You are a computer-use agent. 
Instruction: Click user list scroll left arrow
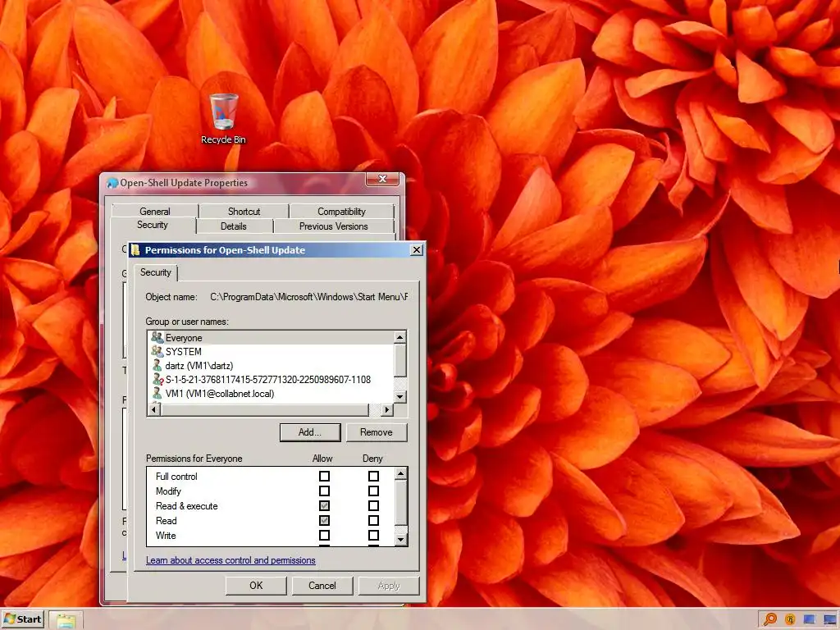154,410
